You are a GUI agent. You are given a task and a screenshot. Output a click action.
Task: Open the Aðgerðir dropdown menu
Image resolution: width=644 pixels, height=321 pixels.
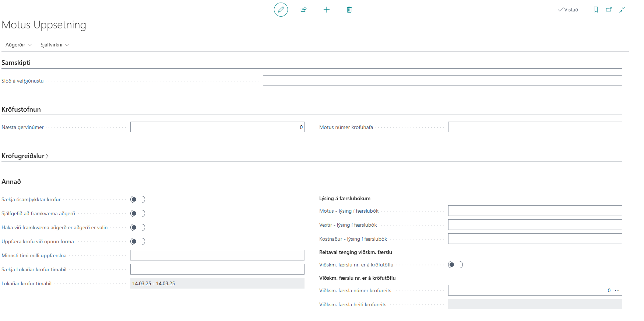point(18,45)
